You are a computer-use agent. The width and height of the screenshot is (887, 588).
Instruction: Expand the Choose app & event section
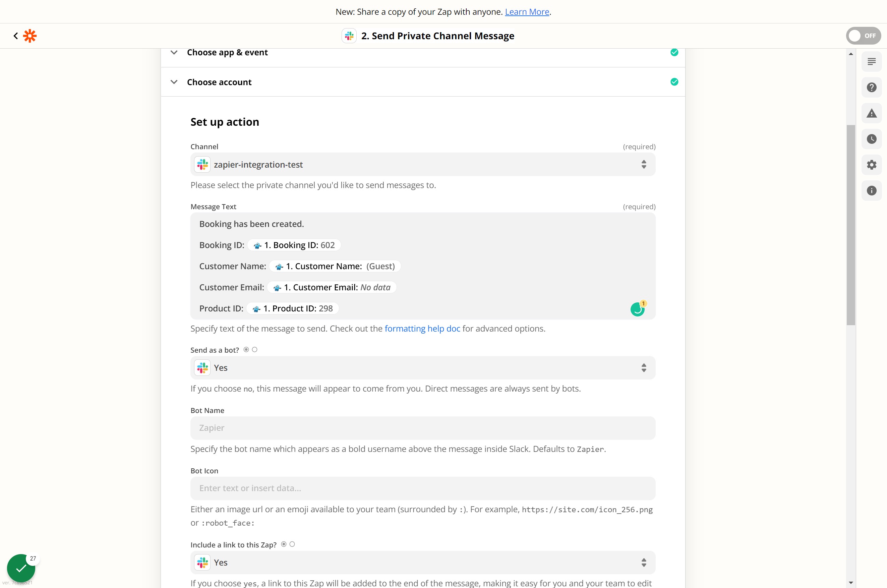(174, 53)
